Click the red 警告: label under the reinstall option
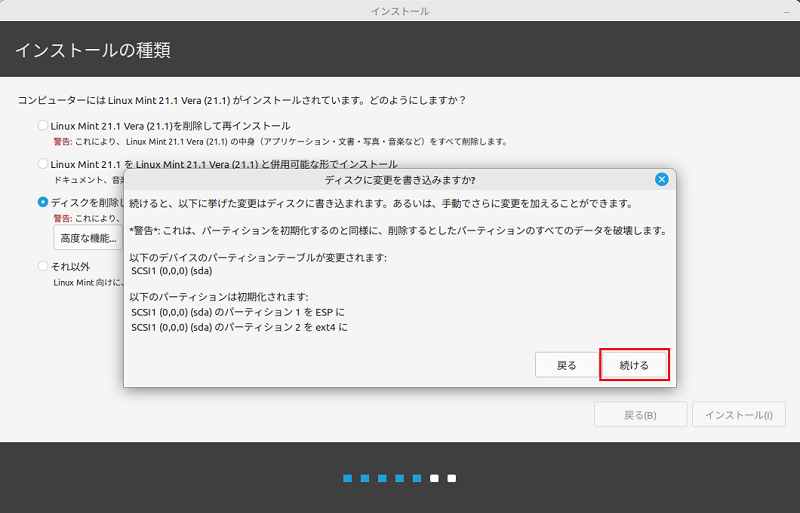800x513 pixels. [63, 141]
